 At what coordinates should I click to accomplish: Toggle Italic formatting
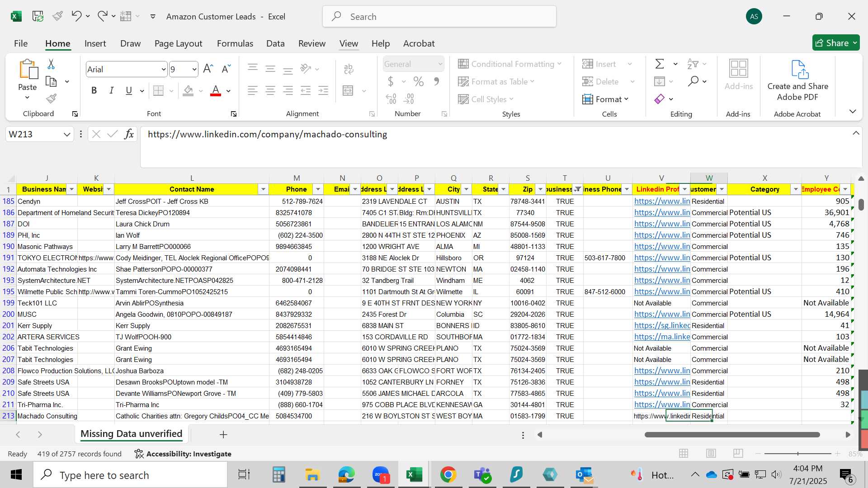tap(111, 90)
